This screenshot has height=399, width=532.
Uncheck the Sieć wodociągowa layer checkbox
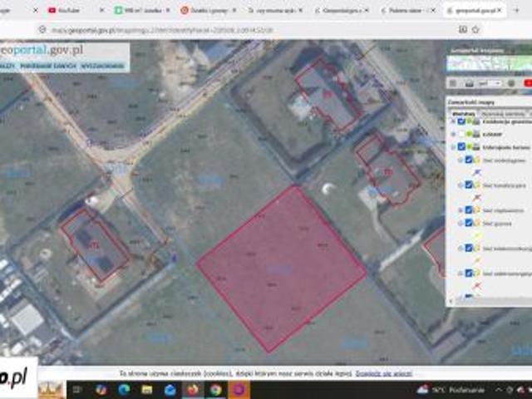tap(469, 160)
